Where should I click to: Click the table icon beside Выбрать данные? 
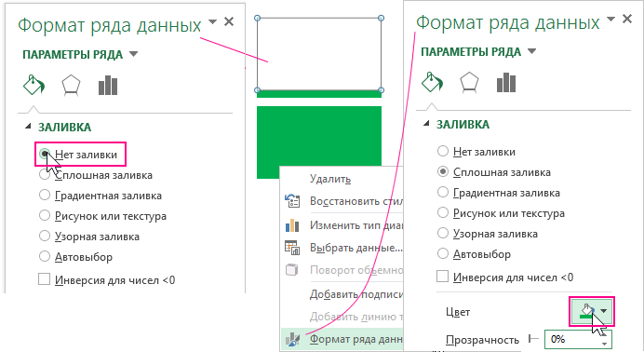click(292, 248)
